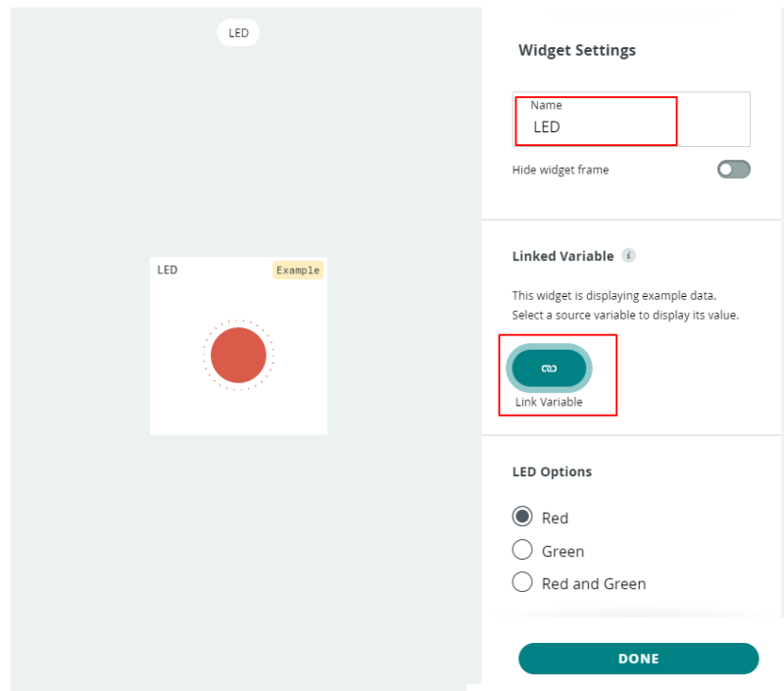
Task: Click the Green radio label text
Action: 563,552
